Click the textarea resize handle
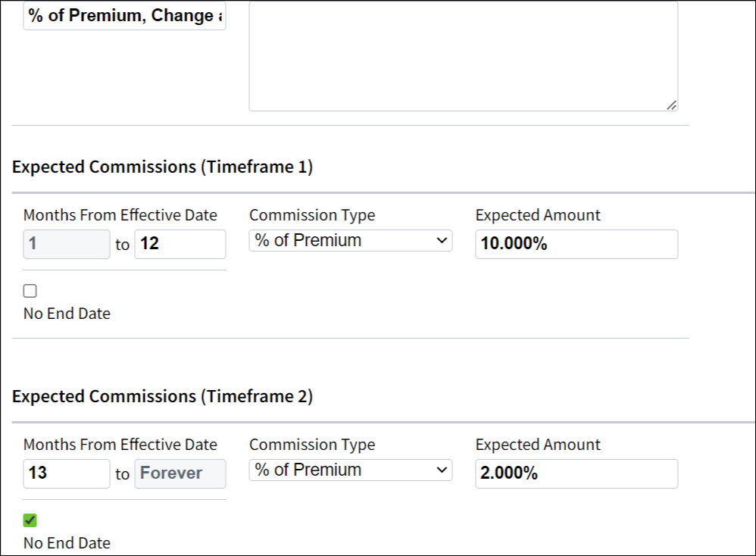756x556 pixels. click(x=671, y=107)
